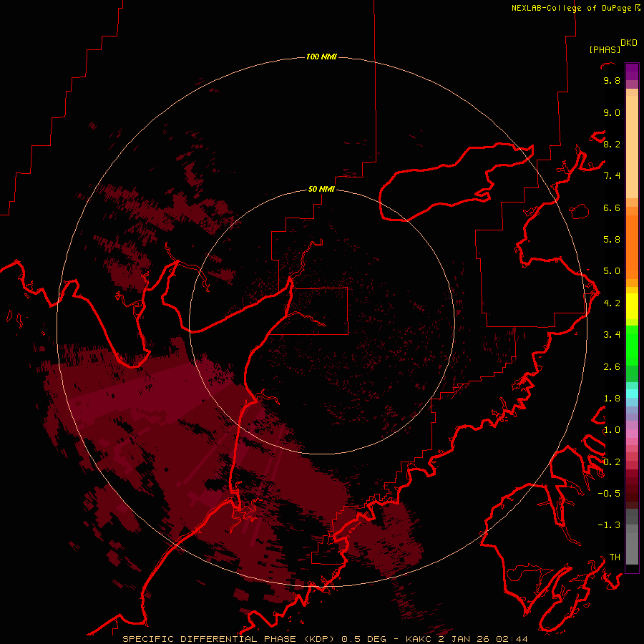The height and width of the screenshot is (644, 644).
Task: Click the "100 NMI" range ring label
Action: (321, 57)
